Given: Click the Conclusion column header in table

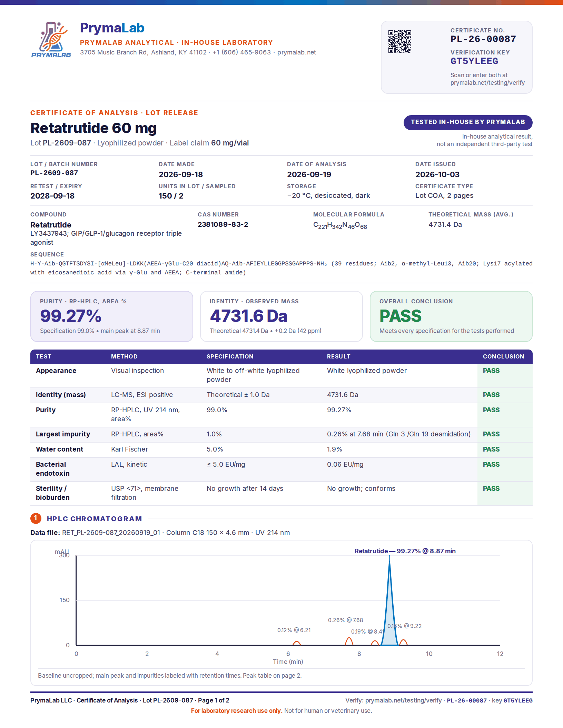Looking at the screenshot, I should pyautogui.click(x=503, y=356).
